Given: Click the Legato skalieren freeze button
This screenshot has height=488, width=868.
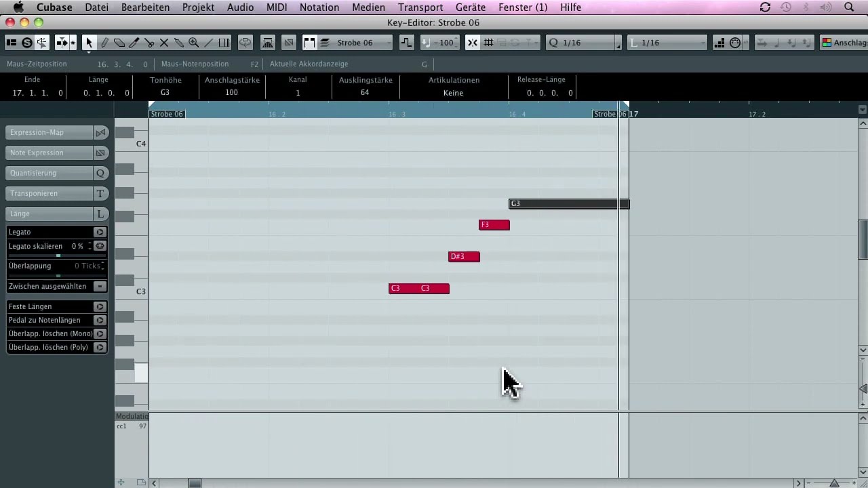Looking at the screenshot, I should [x=100, y=246].
